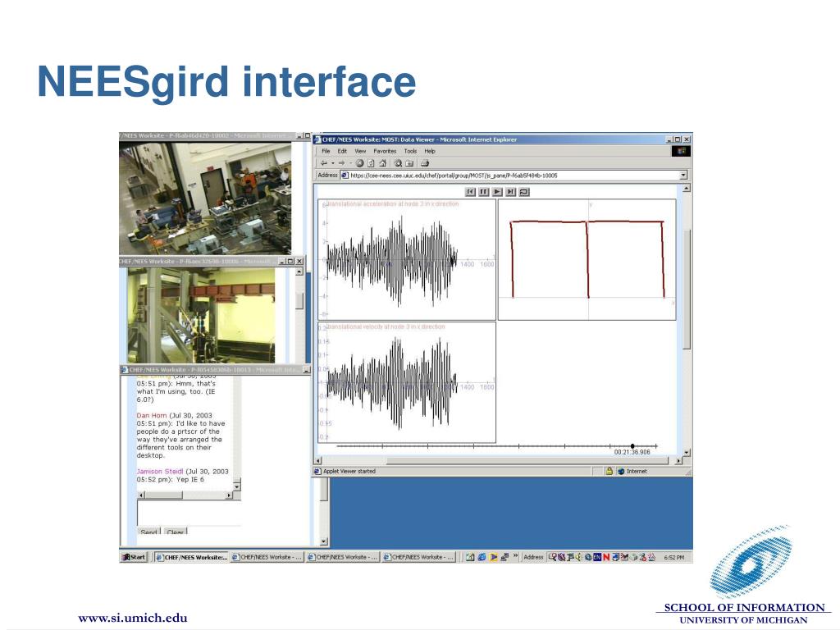
Task: Rewind the data viewer to the start
Action: tap(470, 192)
